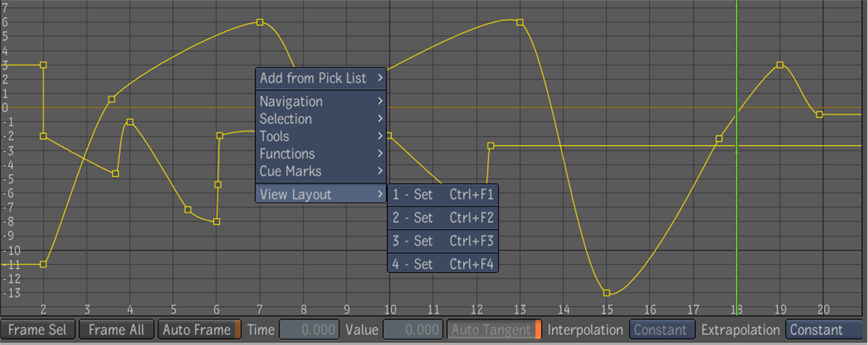
Task: Choose 3 - Set Ctrl+F3 layout
Action: click(x=442, y=241)
